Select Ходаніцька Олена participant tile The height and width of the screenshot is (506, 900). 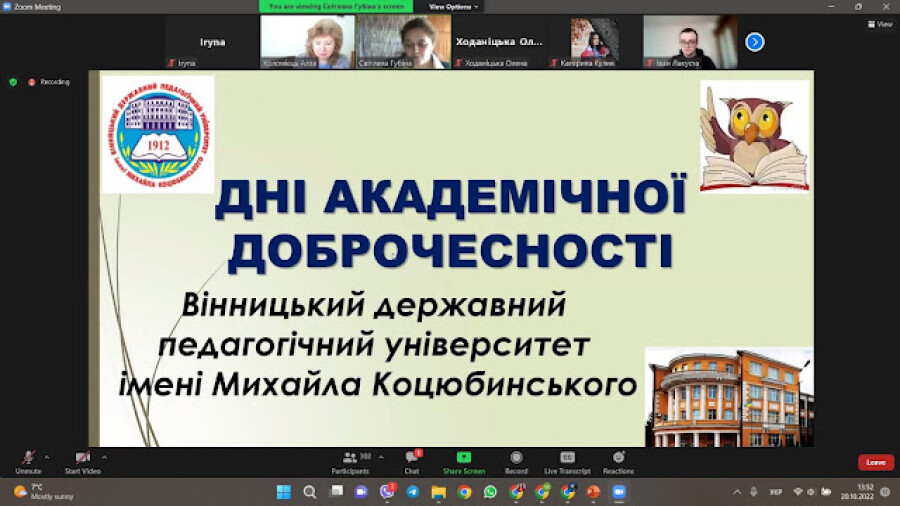[499, 42]
